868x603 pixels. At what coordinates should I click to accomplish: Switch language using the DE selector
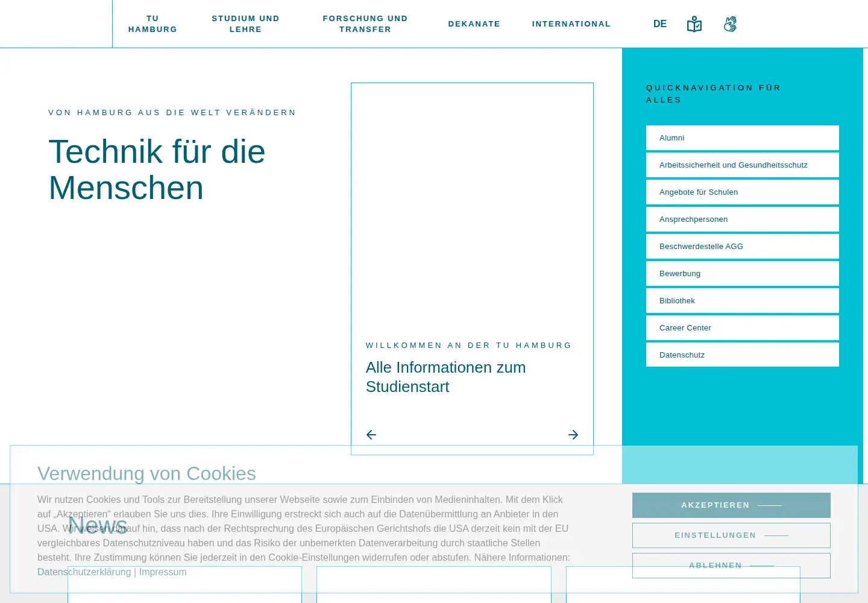[660, 24]
